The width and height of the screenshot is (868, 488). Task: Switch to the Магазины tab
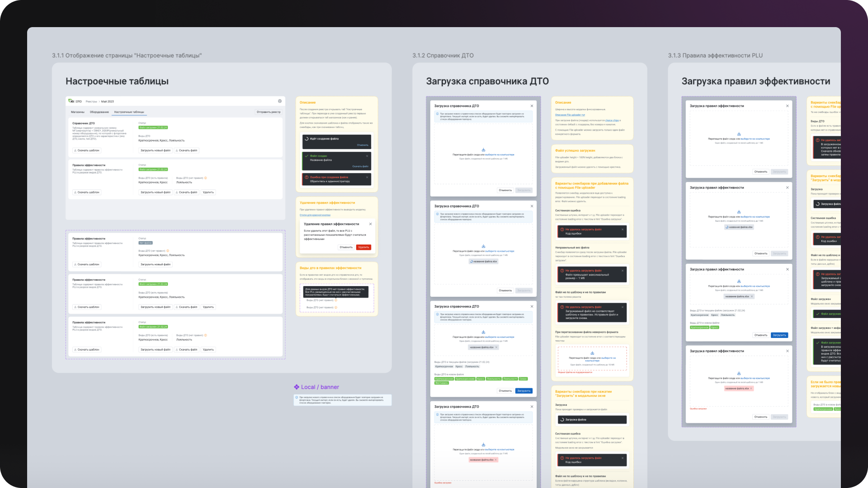coord(78,112)
